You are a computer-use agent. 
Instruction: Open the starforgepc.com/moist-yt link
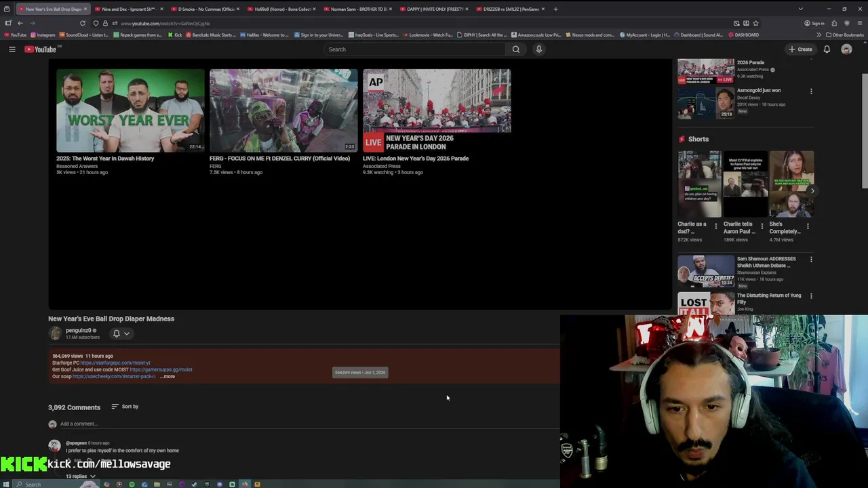pyautogui.click(x=115, y=363)
